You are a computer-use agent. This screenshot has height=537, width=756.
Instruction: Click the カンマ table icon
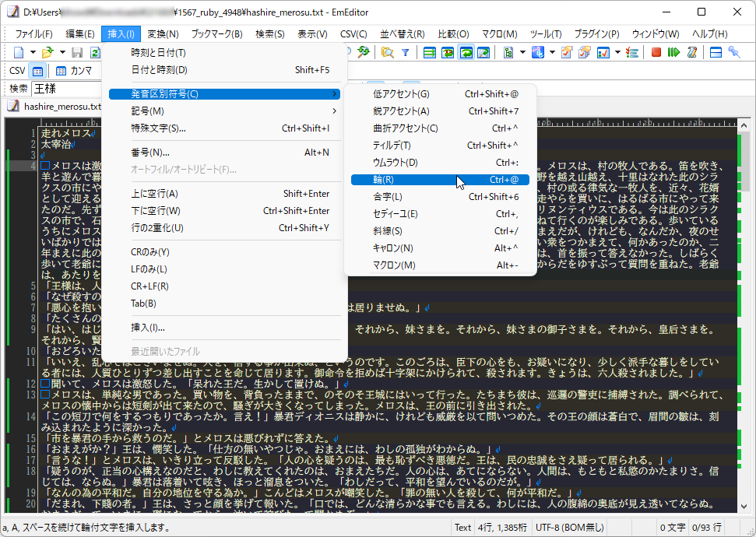[61, 71]
